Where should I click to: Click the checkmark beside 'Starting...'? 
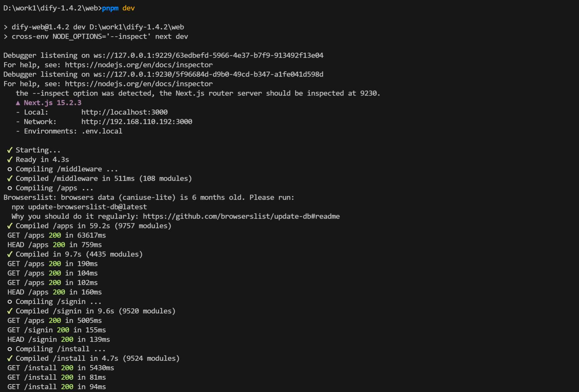(10, 150)
